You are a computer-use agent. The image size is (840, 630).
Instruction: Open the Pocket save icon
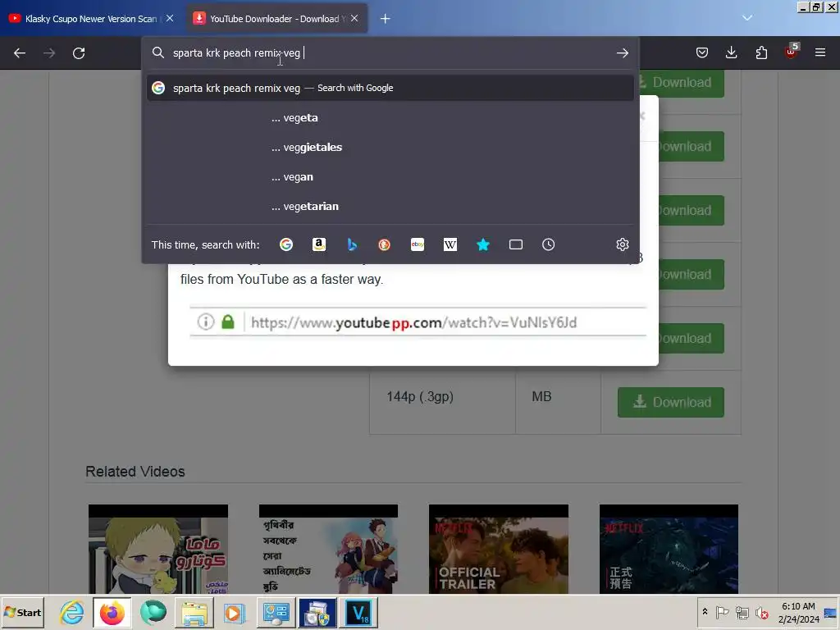pos(702,52)
